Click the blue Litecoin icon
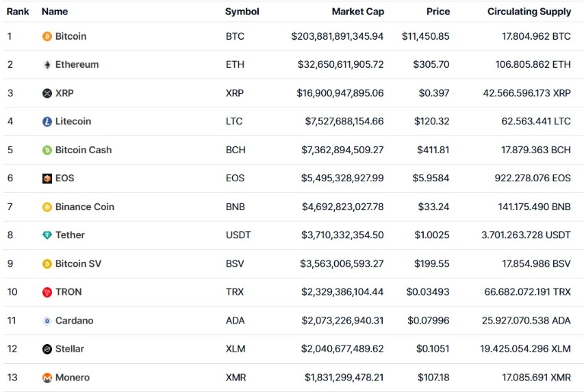 coord(47,122)
